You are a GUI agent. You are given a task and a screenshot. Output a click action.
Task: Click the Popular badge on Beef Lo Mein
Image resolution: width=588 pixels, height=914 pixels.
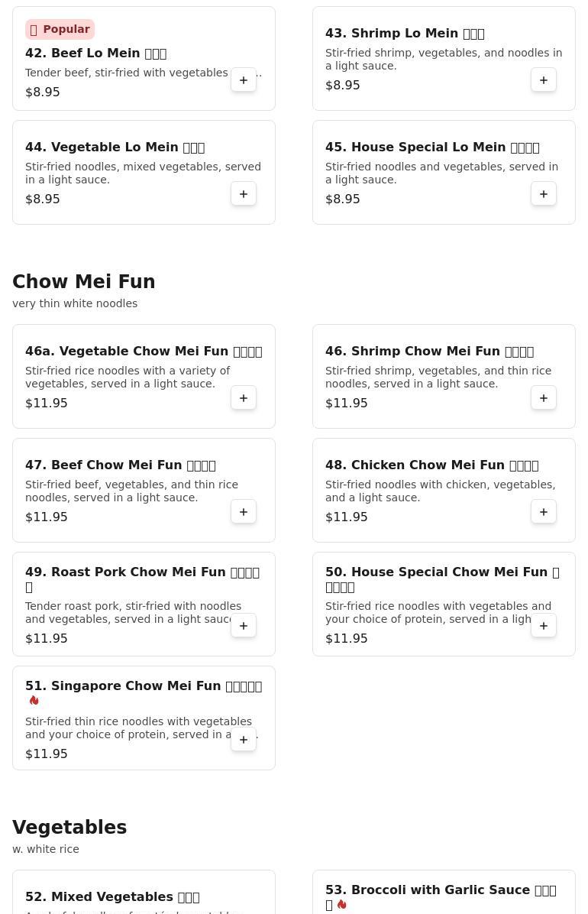point(60,29)
